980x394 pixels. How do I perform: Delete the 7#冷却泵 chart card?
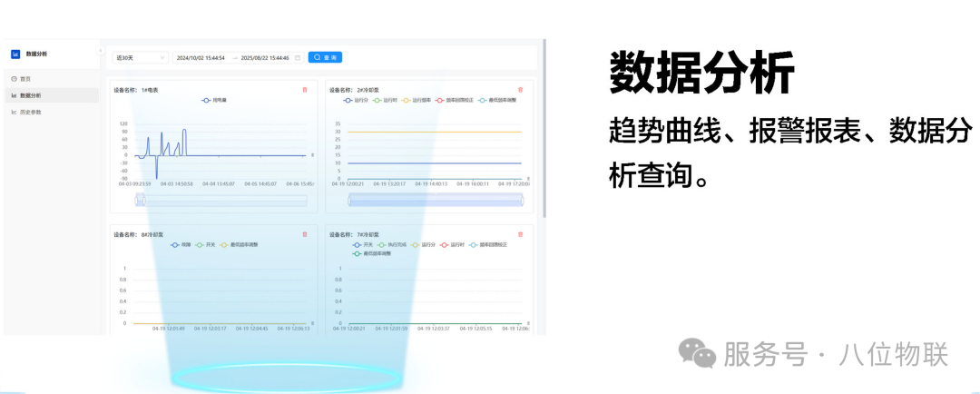point(521,234)
